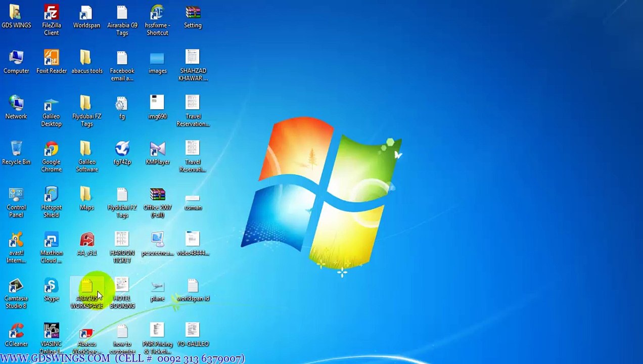Open the Worldspan shortcut
Viewport: 643px width, 364px height.
[86, 17]
